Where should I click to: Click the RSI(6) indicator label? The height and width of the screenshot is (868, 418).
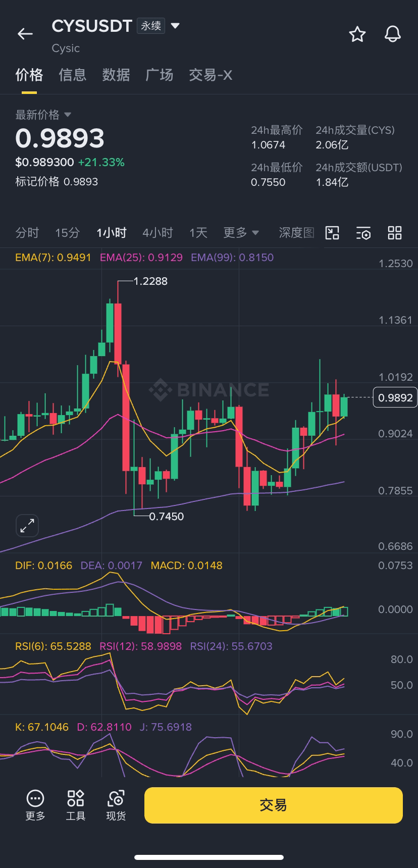coord(53,646)
